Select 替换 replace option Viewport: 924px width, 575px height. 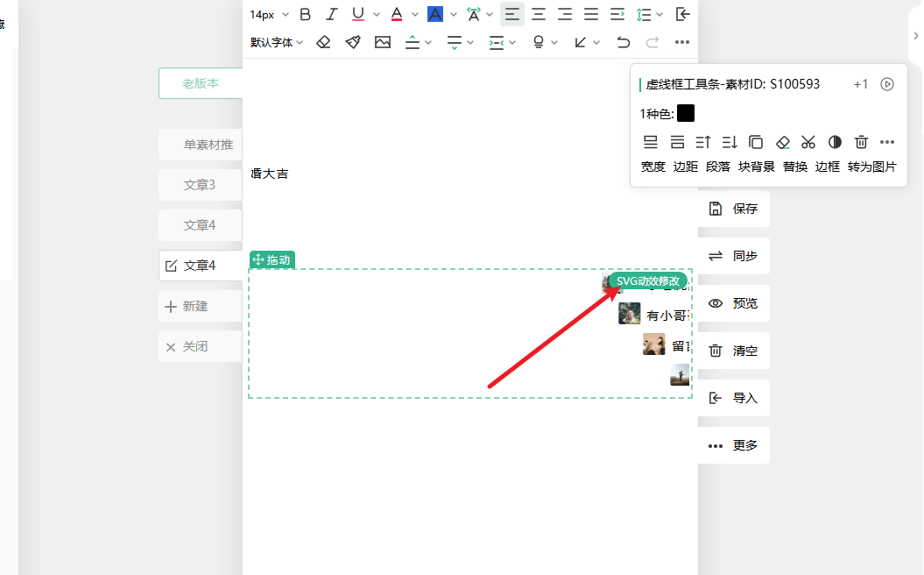(x=795, y=167)
